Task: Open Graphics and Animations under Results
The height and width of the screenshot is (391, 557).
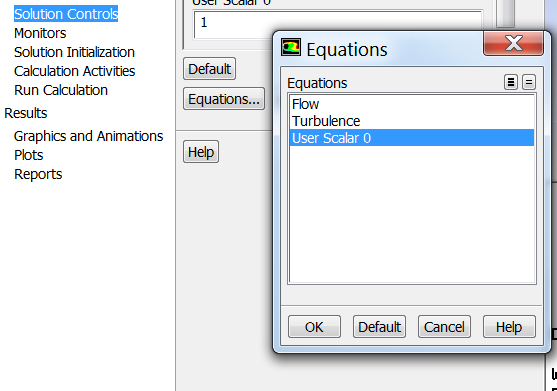Action: (x=88, y=136)
